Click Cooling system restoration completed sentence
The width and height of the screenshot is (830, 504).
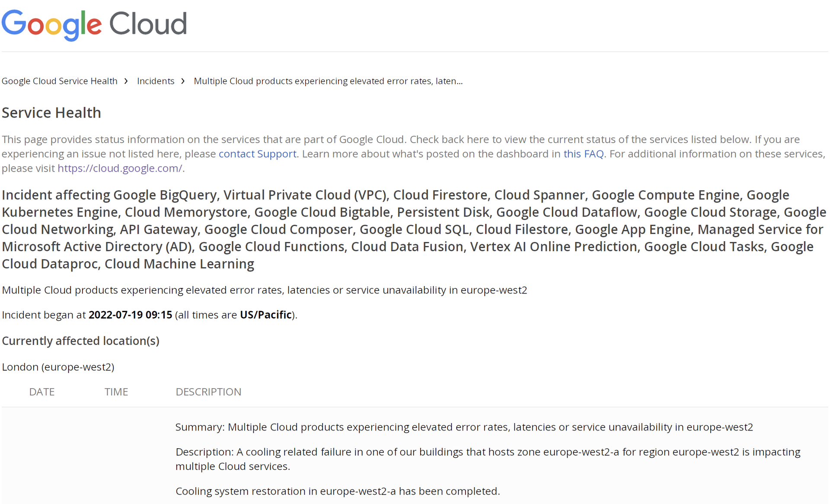pyautogui.click(x=338, y=491)
